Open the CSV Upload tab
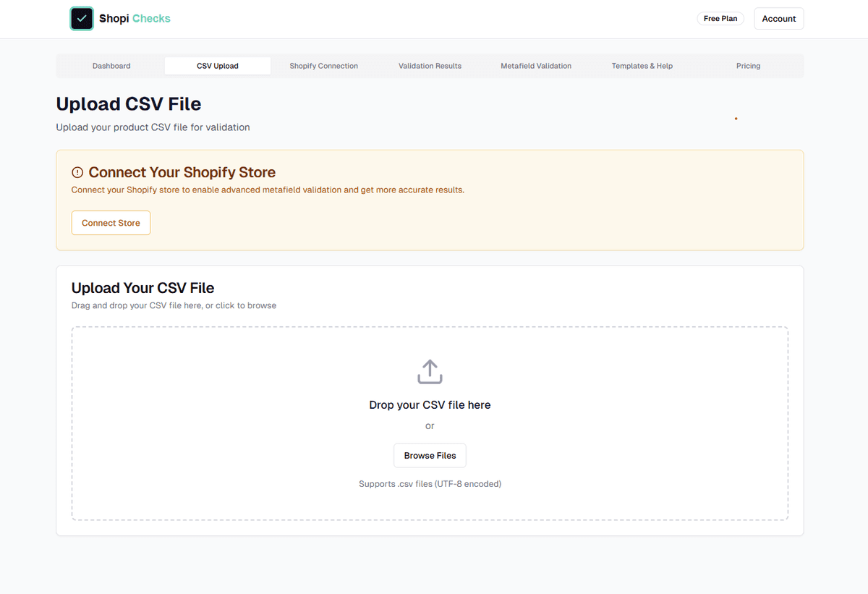This screenshot has height=594, width=868. click(x=217, y=65)
